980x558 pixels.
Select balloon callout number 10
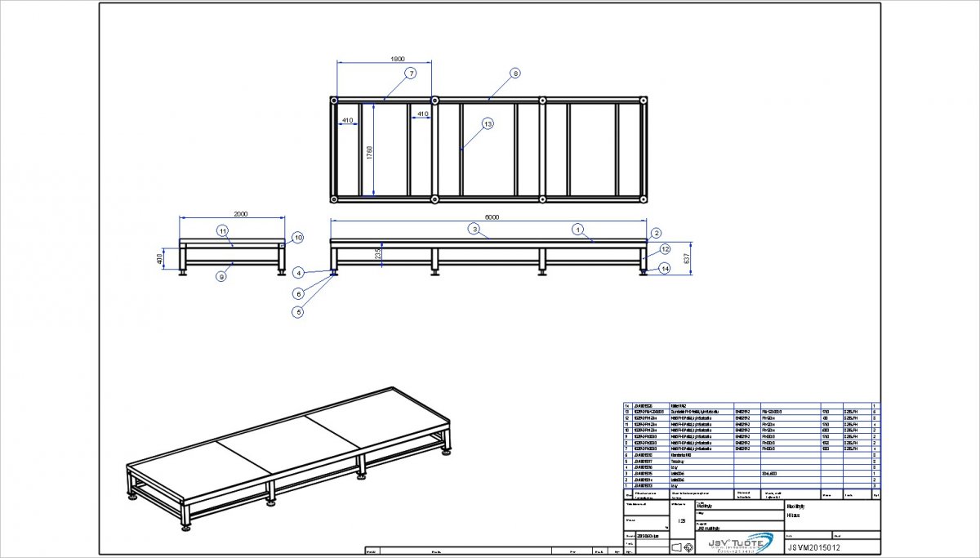[298, 238]
